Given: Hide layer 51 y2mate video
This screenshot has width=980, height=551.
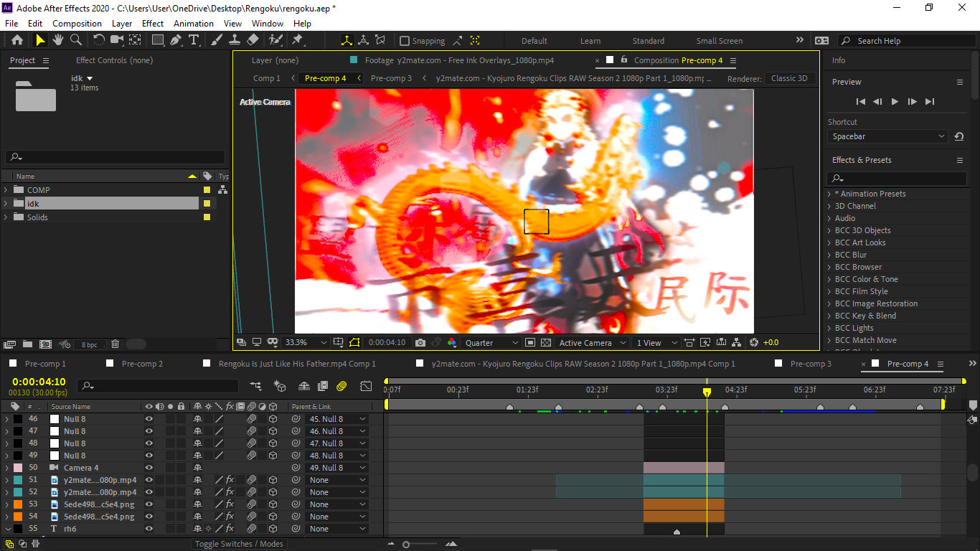Looking at the screenshot, I should point(149,480).
